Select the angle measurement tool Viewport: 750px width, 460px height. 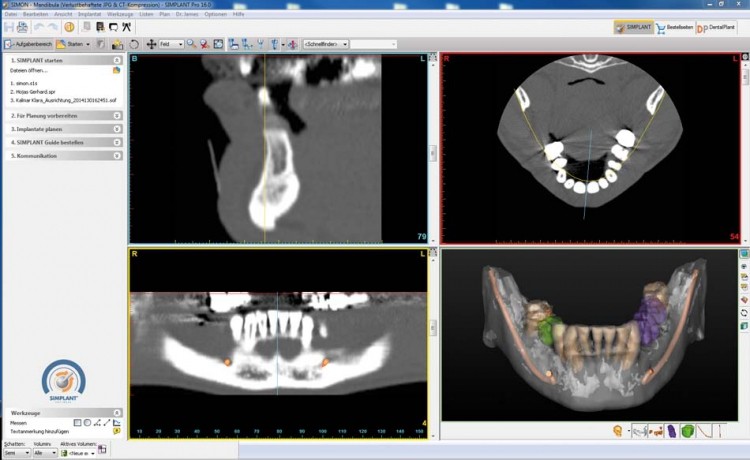point(97,423)
